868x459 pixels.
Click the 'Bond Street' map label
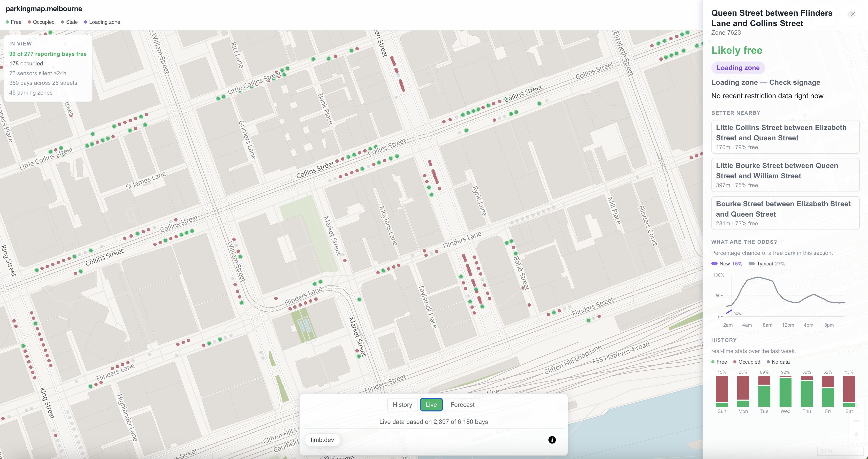point(521,273)
